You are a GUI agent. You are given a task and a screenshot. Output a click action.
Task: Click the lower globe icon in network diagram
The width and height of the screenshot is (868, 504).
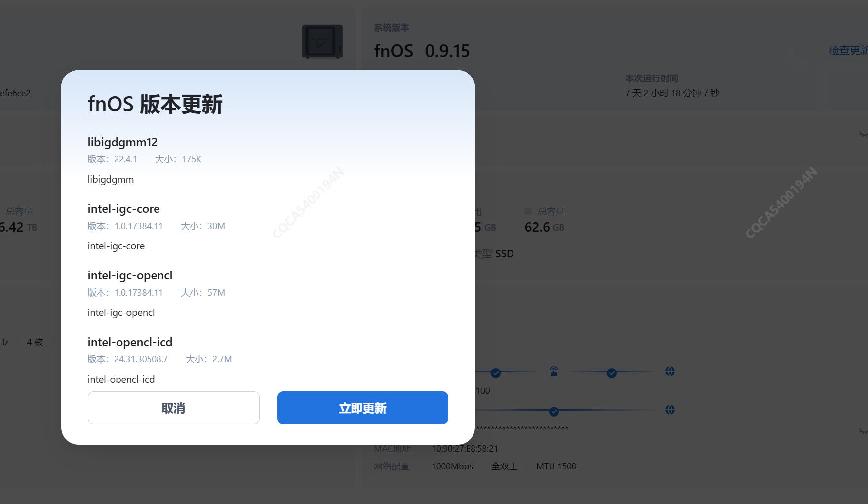pyautogui.click(x=670, y=410)
